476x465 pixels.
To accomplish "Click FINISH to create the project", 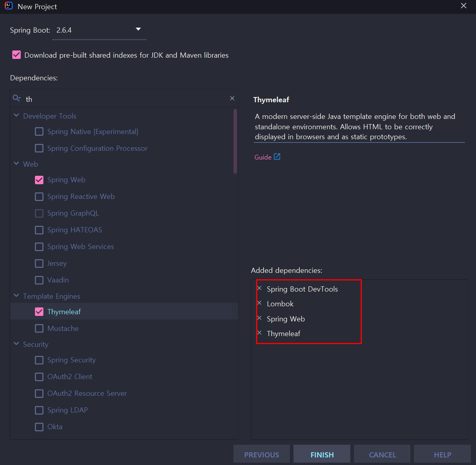I will pos(322,455).
